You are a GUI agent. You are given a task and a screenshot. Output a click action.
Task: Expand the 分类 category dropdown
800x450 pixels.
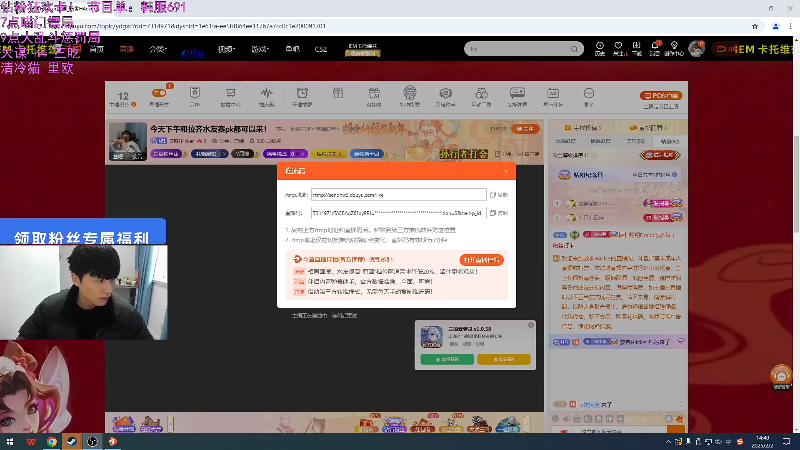(158, 49)
